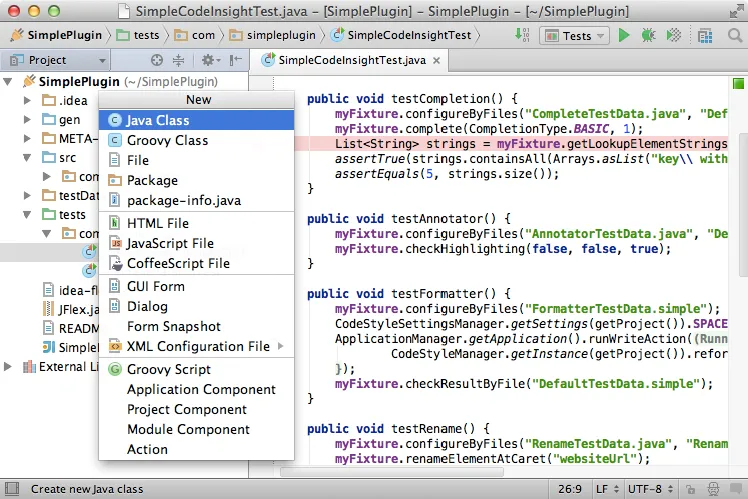Click tests breadcrumb in navigation bar

point(138,35)
